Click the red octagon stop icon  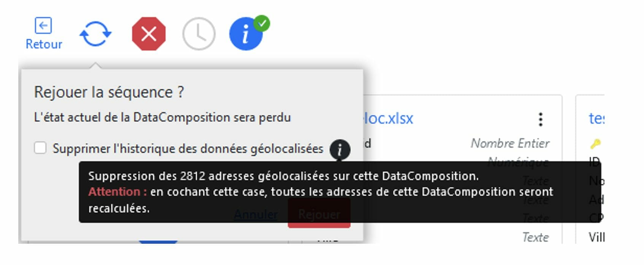[149, 34]
